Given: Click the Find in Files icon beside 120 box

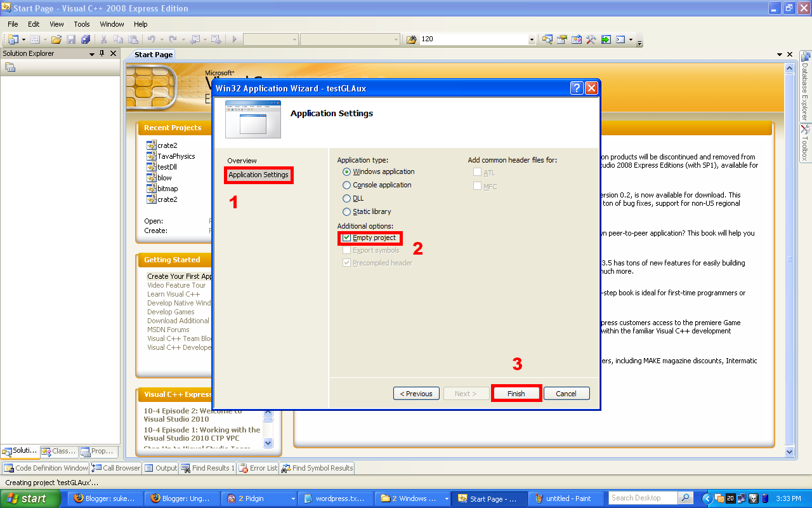Looking at the screenshot, I should point(411,39).
